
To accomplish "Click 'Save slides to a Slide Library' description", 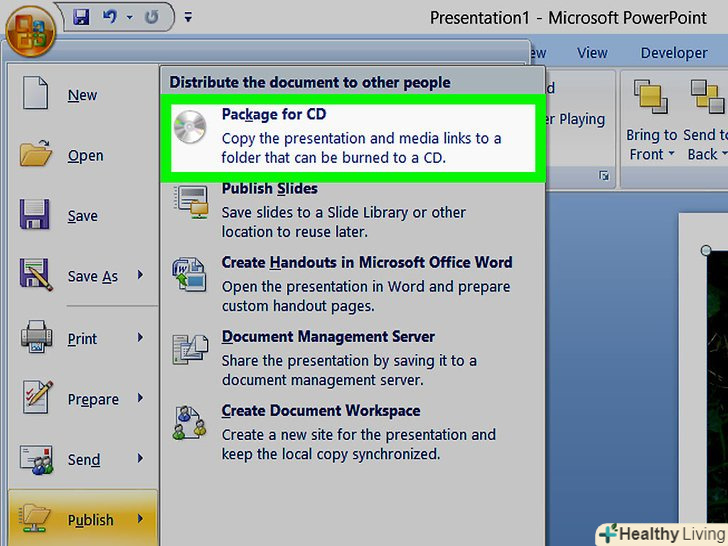I will 344,222.
